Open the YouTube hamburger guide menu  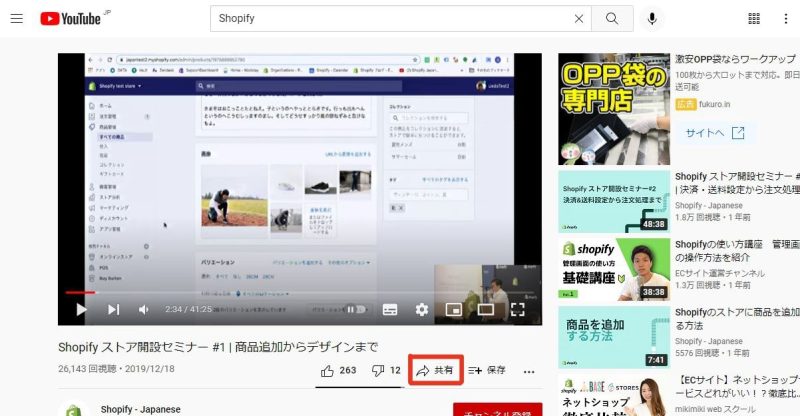tap(17, 19)
